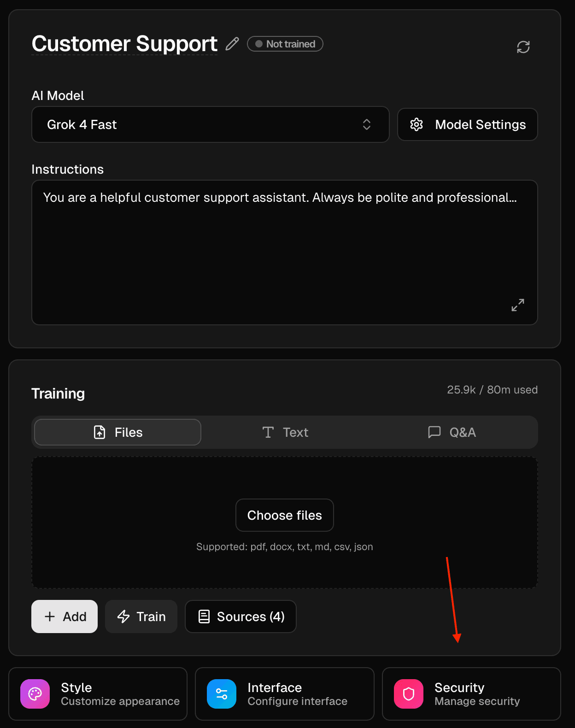
Task: Click the up-down chevron in model selector
Action: click(x=367, y=124)
